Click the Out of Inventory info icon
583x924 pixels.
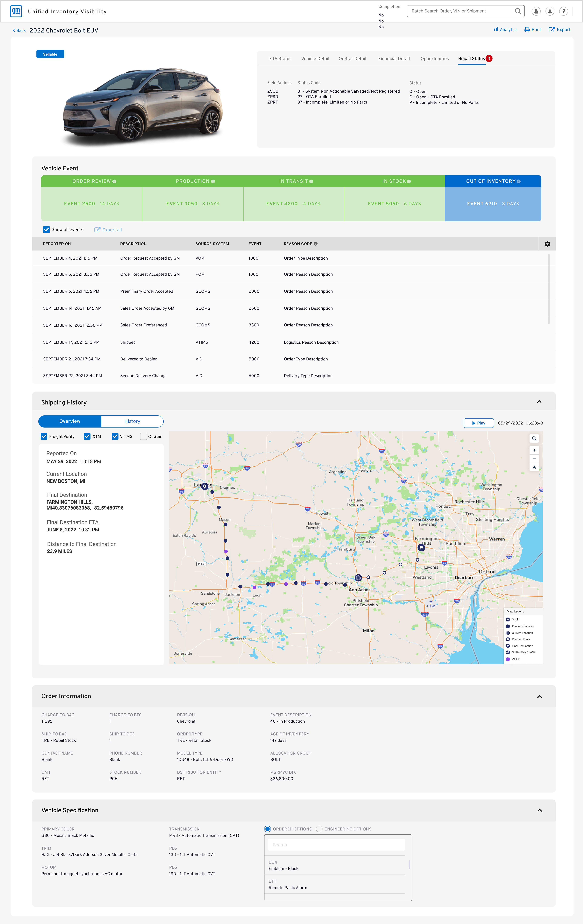click(518, 181)
